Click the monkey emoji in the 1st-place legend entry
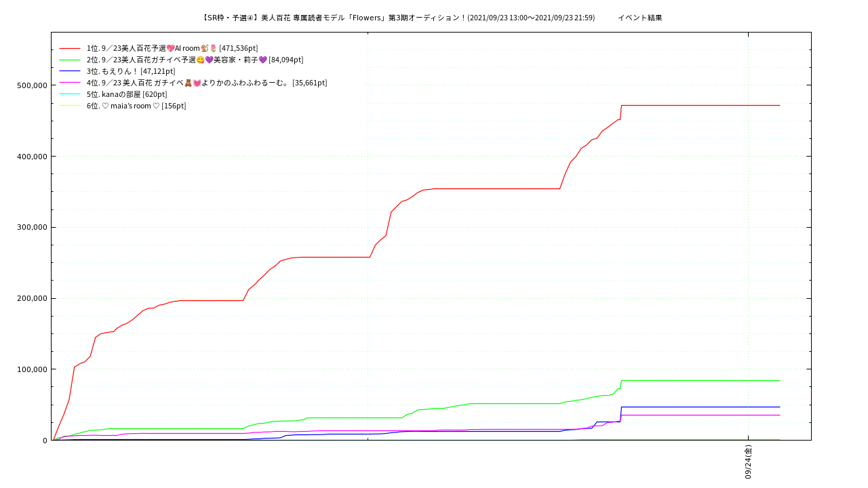The image size is (868, 488). tap(204, 48)
